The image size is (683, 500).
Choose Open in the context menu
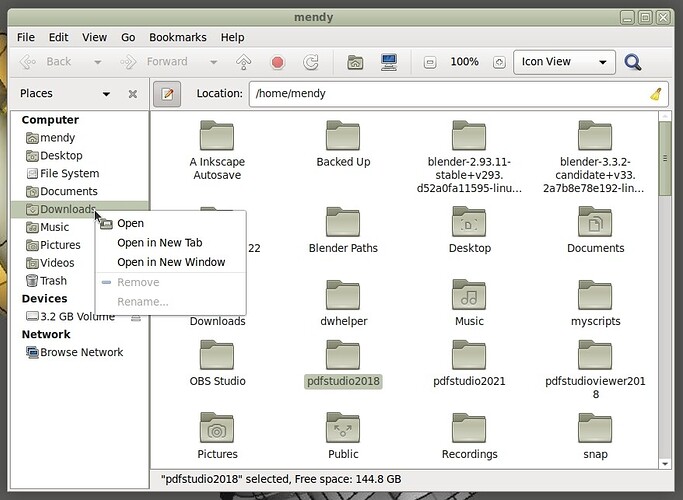[170, 223]
